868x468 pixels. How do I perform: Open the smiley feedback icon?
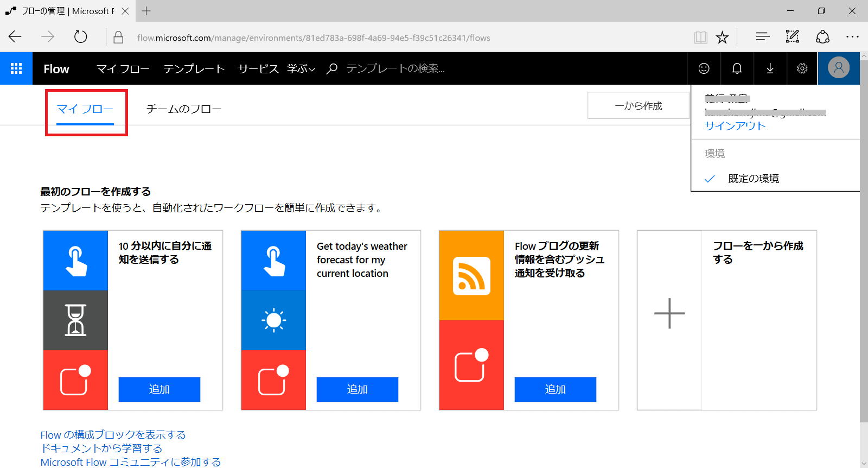tap(704, 68)
